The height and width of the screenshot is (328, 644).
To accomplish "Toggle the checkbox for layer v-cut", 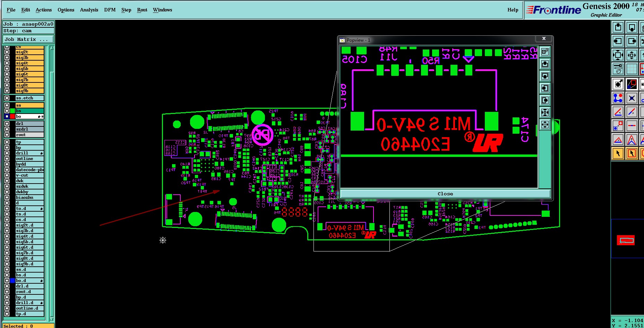I will click(x=7, y=175).
